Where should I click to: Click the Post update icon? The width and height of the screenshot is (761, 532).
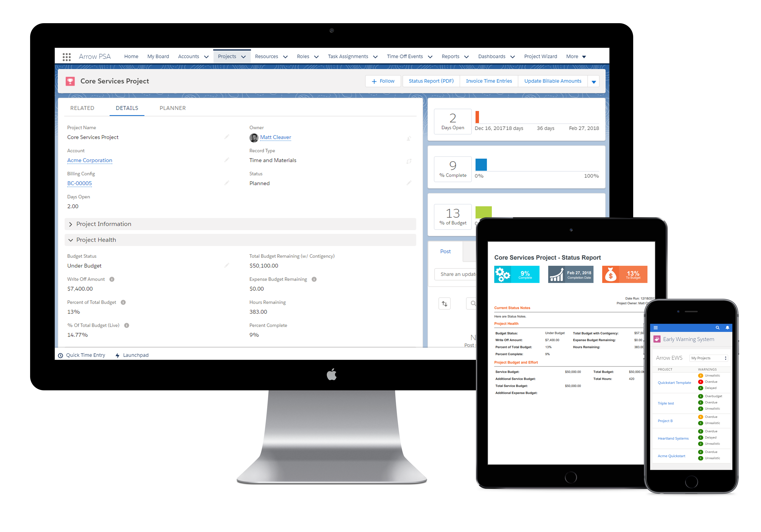tap(445, 251)
